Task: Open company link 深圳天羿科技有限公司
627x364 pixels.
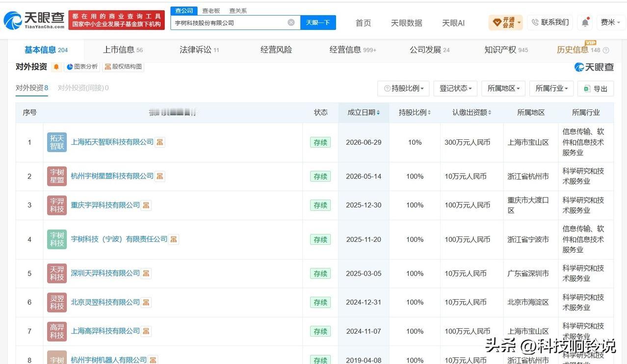Action: coord(105,273)
